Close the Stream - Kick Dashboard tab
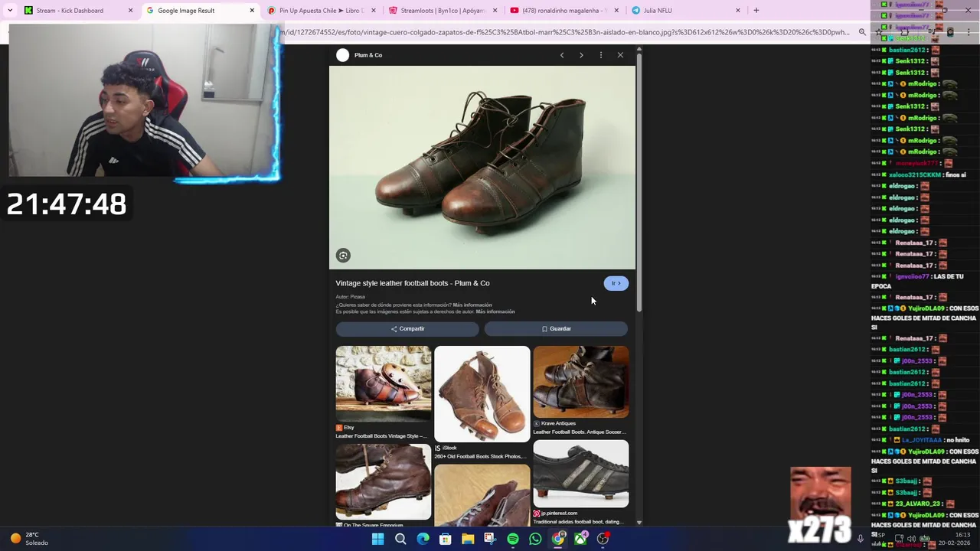This screenshot has height=551, width=980. pyautogui.click(x=130, y=11)
